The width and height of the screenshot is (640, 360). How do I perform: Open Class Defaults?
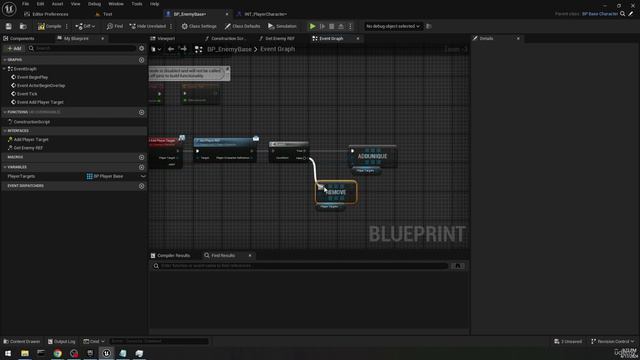(x=242, y=26)
